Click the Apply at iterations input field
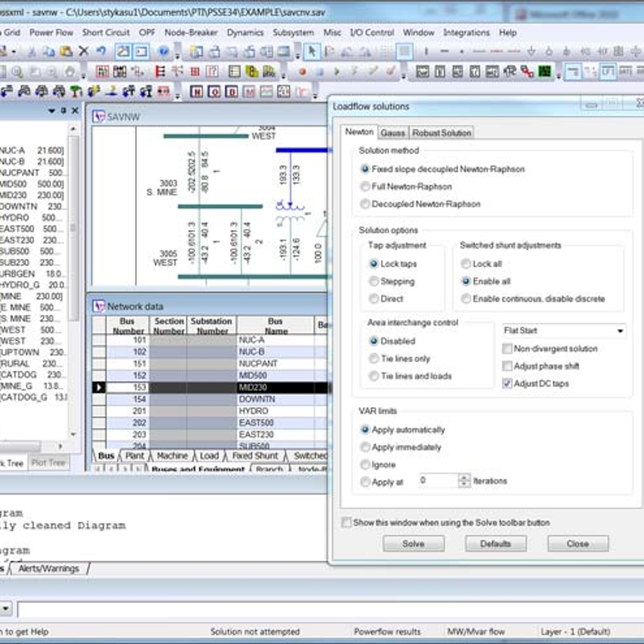Image resolution: width=644 pixels, height=644 pixels. pos(438,481)
